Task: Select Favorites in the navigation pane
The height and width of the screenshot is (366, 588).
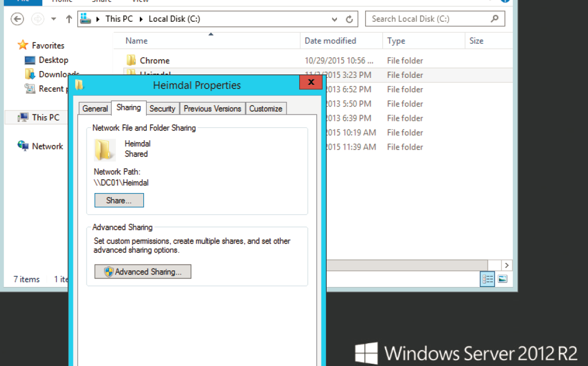Action: pyautogui.click(x=48, y=45)
